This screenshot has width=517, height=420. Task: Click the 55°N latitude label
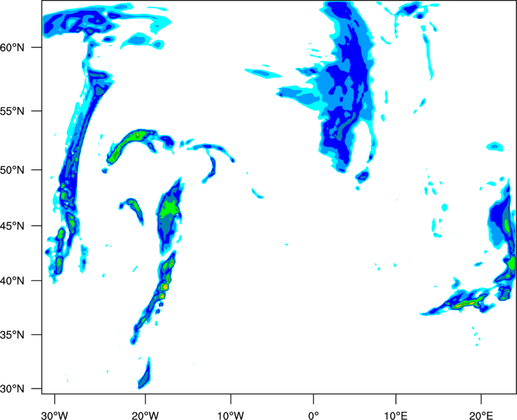click(12, 110)
